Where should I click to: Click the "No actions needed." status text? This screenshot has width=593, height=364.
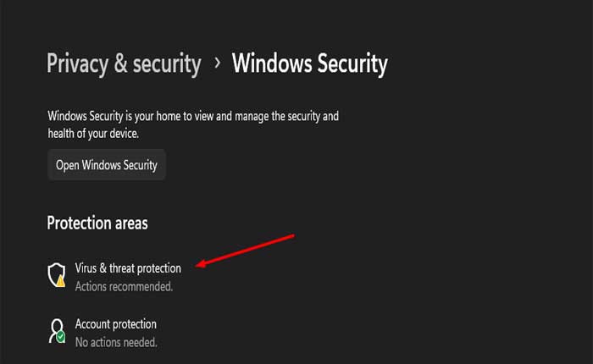(117, 343)
